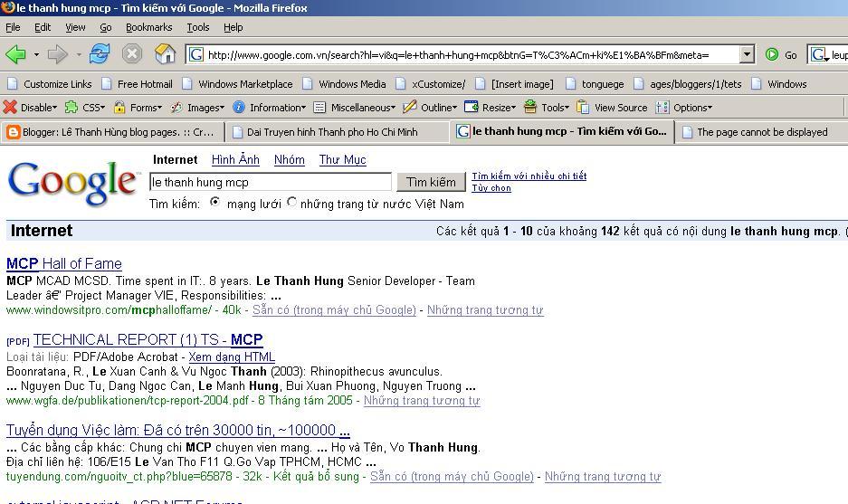Open the ages/bloggers/1/tets bookmark
The image size is (848, 504).
tap(688, 84)
